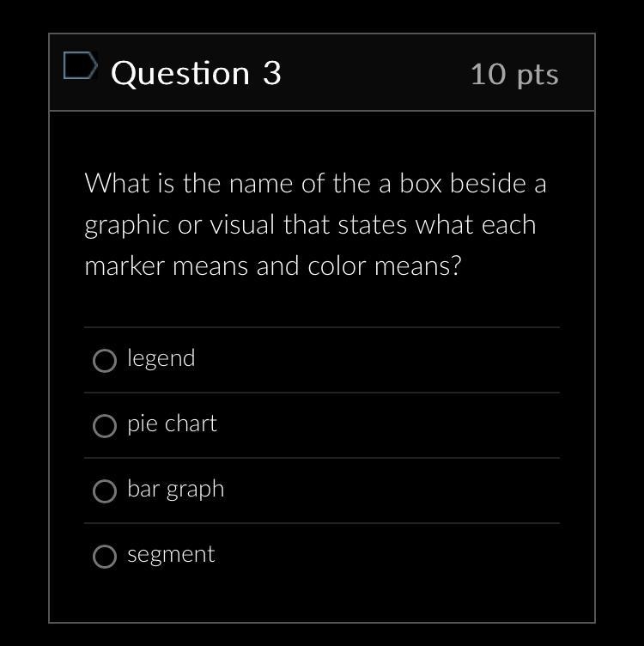This screenshot has height=646, width=644.
Task: Click the divider between bar graph and segment
Action: point(322,523)
